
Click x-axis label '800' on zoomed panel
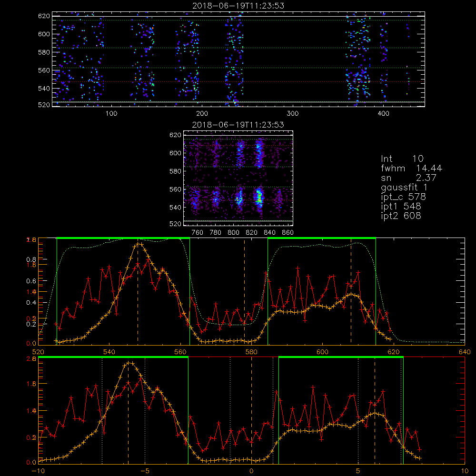[x=233, y=233]
